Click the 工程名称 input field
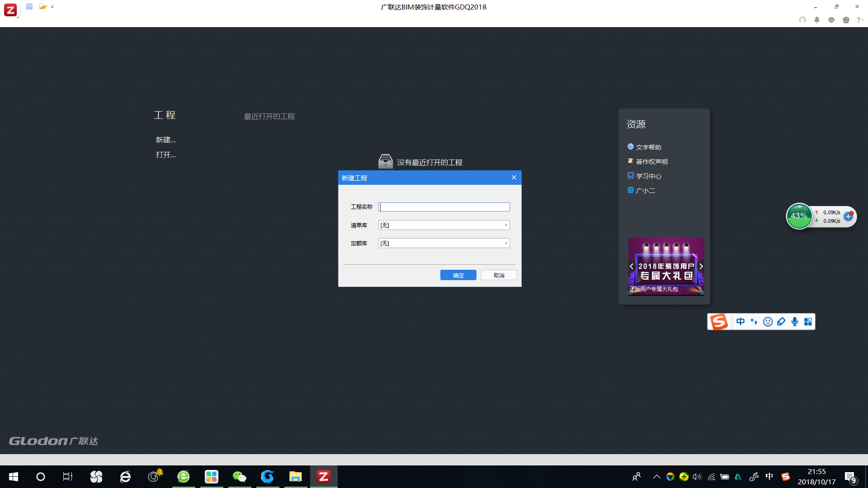Viewport: 868px width, 488px height. [x=444, y=207]
